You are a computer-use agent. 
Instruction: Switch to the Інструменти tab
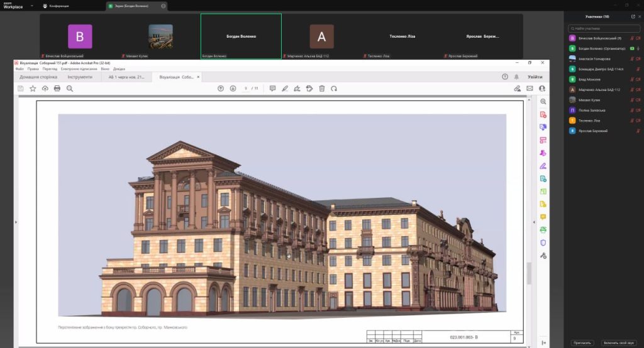pos(75,77)
